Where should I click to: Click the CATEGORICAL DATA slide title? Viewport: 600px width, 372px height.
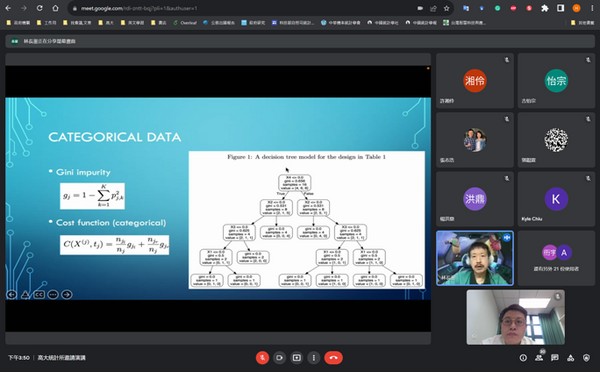tap(114, 137)
